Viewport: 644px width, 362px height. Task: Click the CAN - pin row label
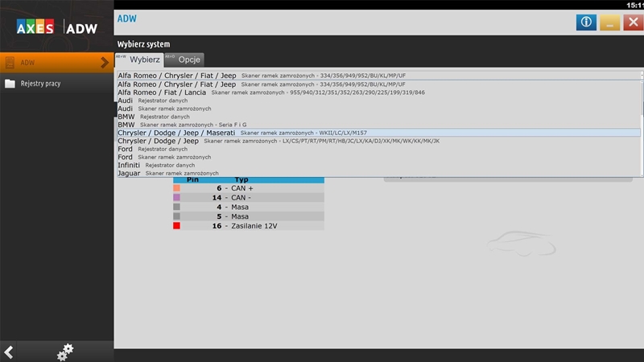241,197
